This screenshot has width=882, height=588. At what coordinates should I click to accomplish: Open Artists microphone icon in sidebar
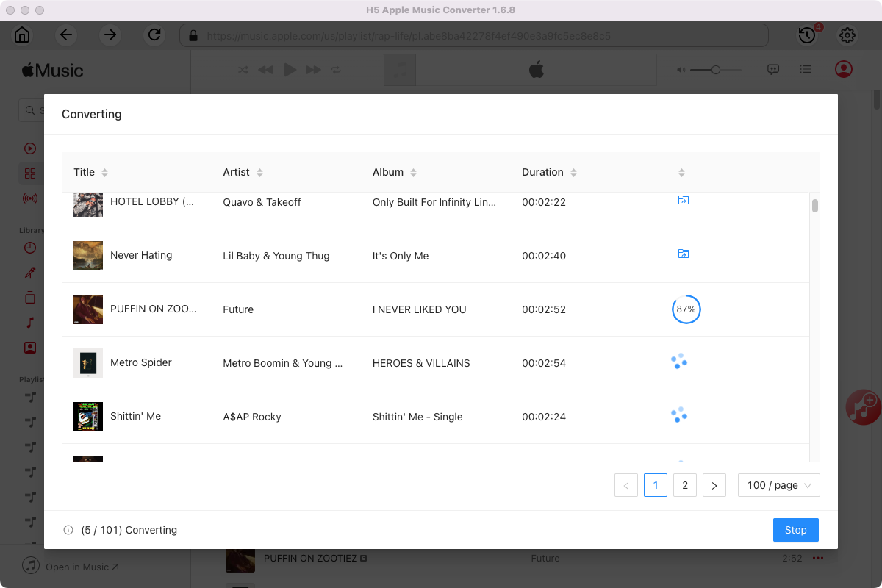[x=30, y=273]
